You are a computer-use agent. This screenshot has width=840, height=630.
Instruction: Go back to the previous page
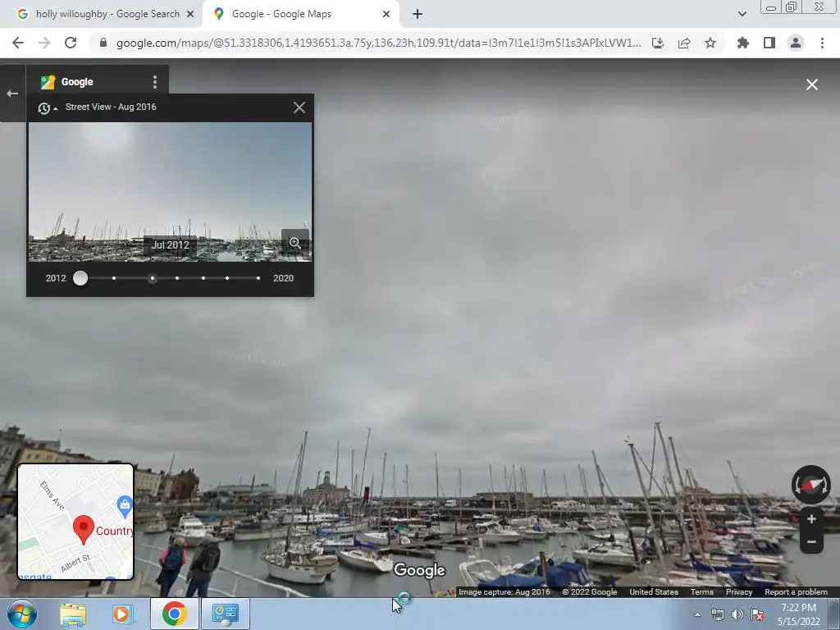pyautogui.click(x=18, y=43)
